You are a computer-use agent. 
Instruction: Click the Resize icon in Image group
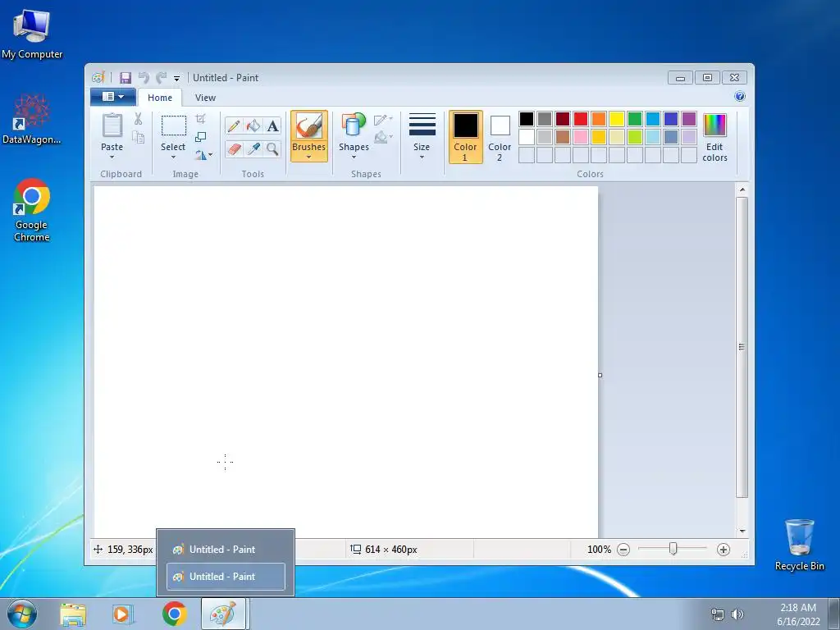tap(200, 137)
